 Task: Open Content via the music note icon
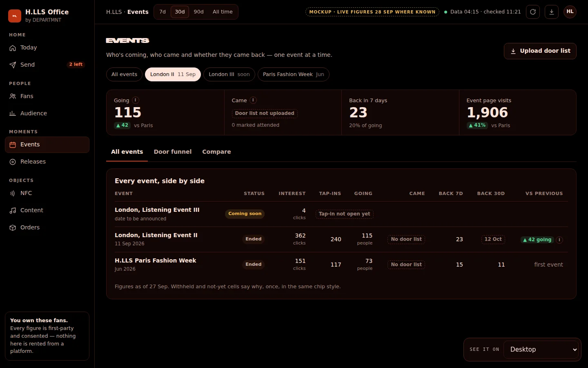[x=13, y=211]
